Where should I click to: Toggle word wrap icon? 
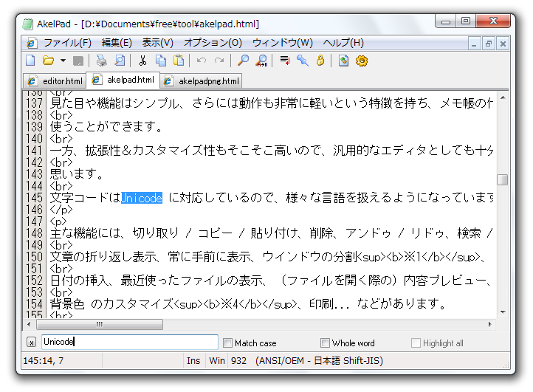[x=284, y=61]
